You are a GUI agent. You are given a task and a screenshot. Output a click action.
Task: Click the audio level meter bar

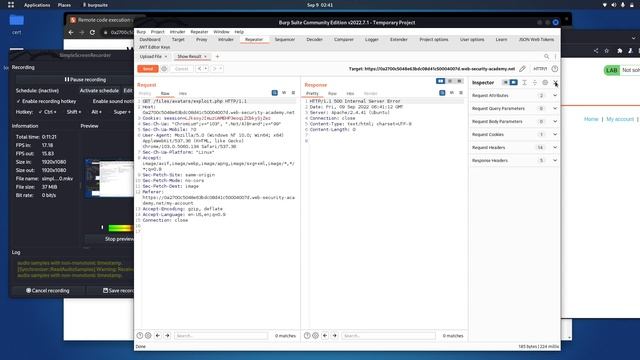pos(120,228)
